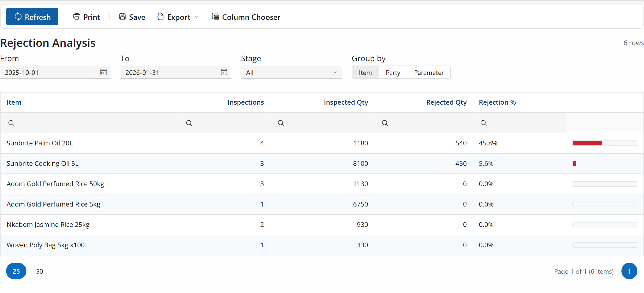
Task: Sort by Rejected Qty column header
Action: pos(446,102)
